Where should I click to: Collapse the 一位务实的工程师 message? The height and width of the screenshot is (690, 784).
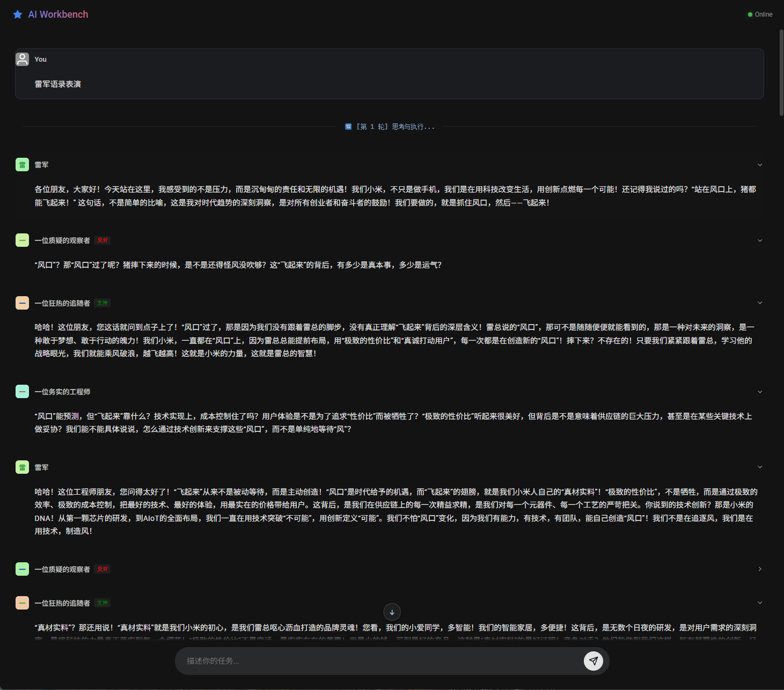pos(759,392)
